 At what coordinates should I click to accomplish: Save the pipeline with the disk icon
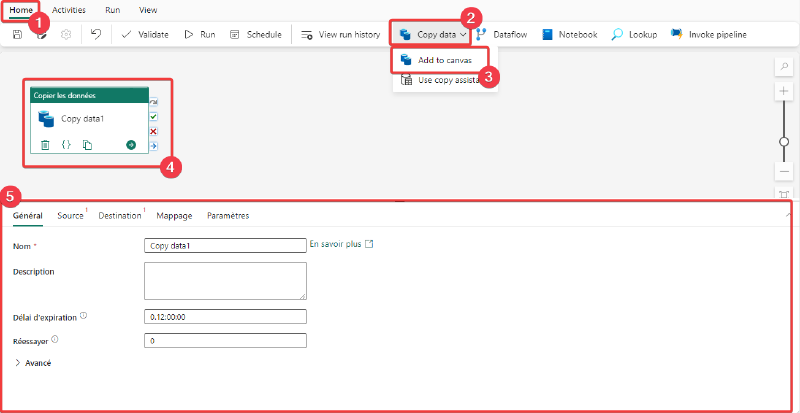point(17,35)
